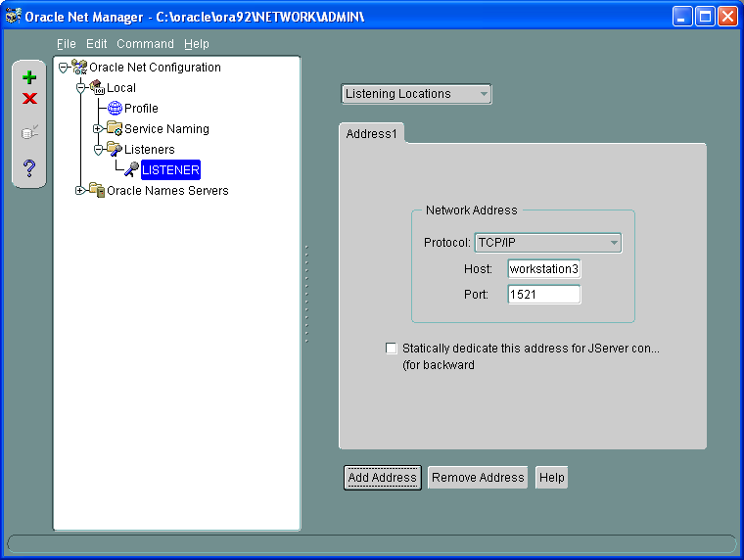Select the Profile tree item

pyautogui.click(x=141, y=109)
